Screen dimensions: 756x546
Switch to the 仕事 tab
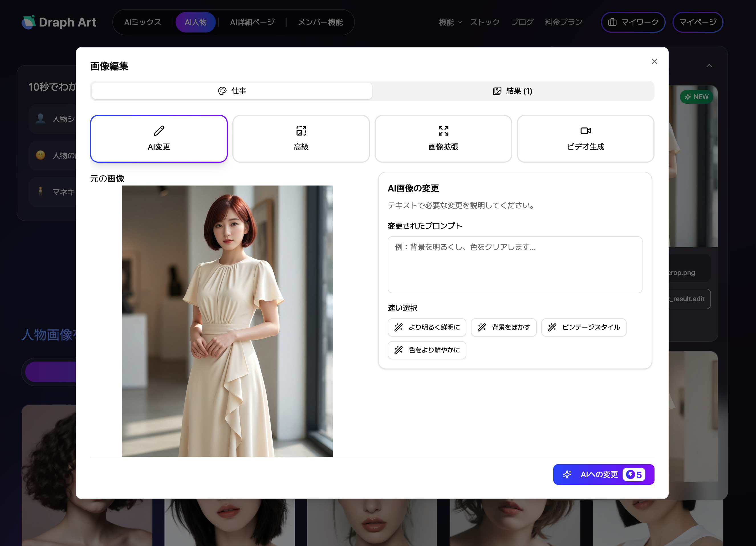[232, 91]
